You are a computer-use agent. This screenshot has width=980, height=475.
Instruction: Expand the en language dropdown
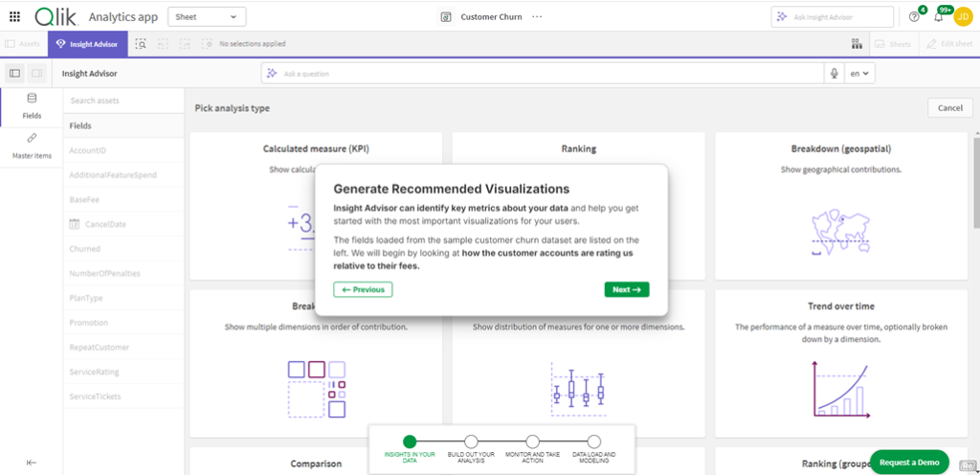click(x=859, y=74)
